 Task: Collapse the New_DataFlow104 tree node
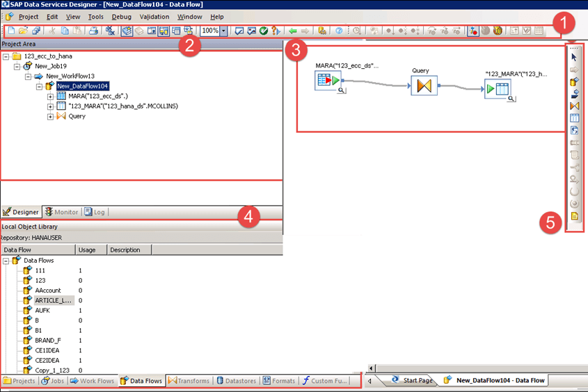click(40, 86)
